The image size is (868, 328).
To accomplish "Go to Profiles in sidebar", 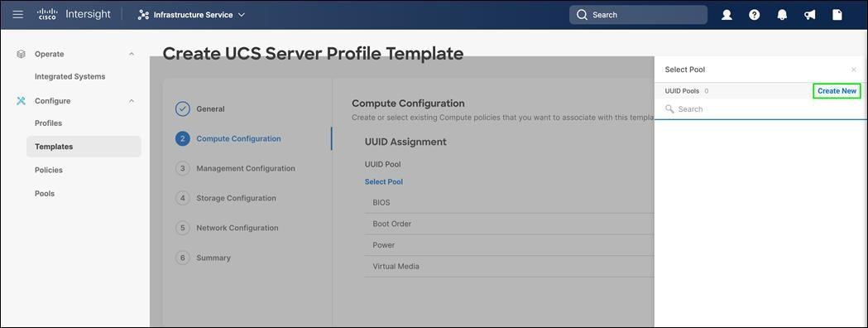I will (x=48, y=123).
